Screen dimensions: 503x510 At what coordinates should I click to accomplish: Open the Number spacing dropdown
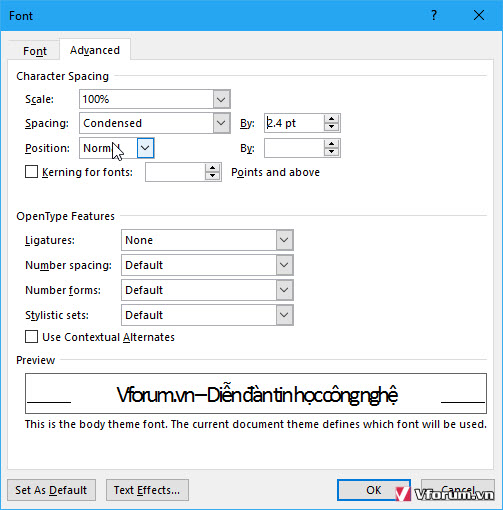207,265
